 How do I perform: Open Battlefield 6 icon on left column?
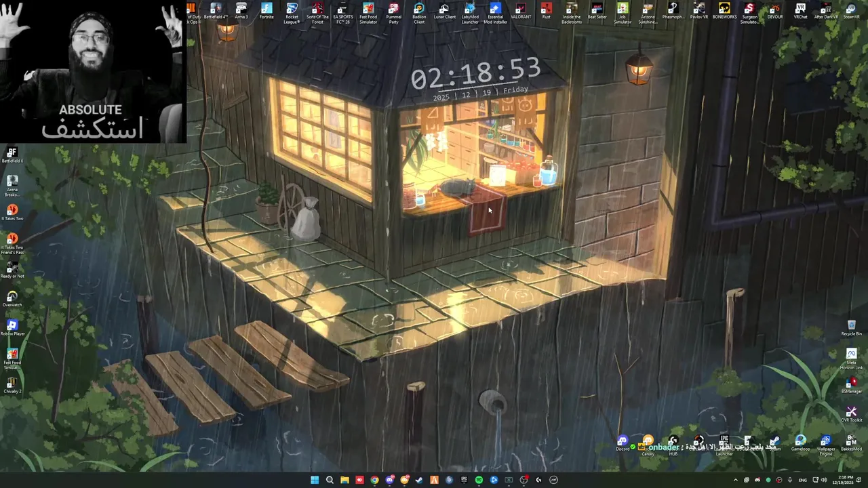(x=12, y=155)
